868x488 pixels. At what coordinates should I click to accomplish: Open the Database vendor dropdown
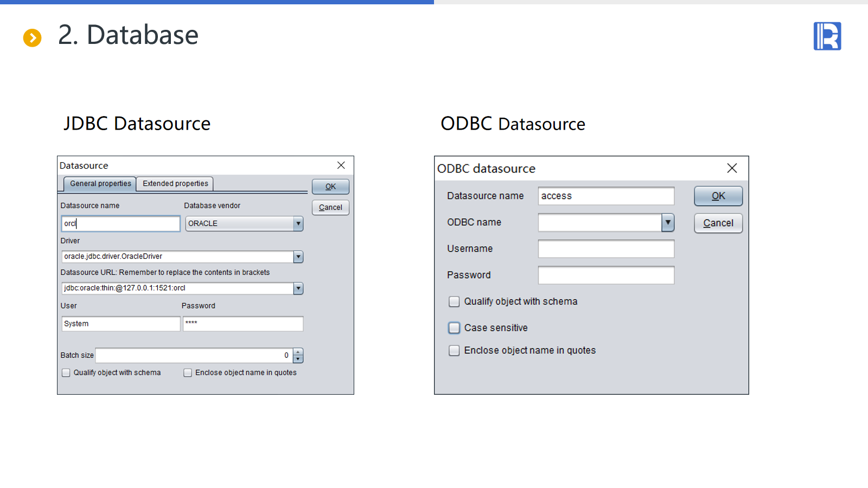[x=298, y=223]
